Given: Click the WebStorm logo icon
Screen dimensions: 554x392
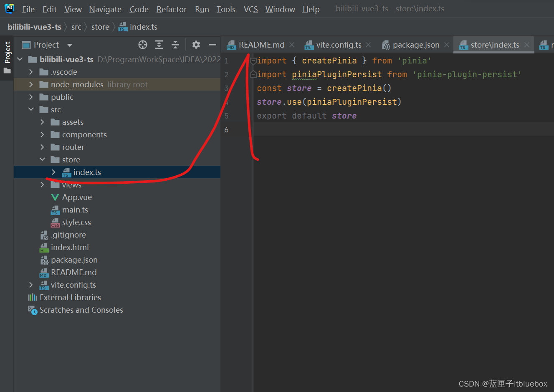Looking at the screenshot, I should tap(9, 9).
